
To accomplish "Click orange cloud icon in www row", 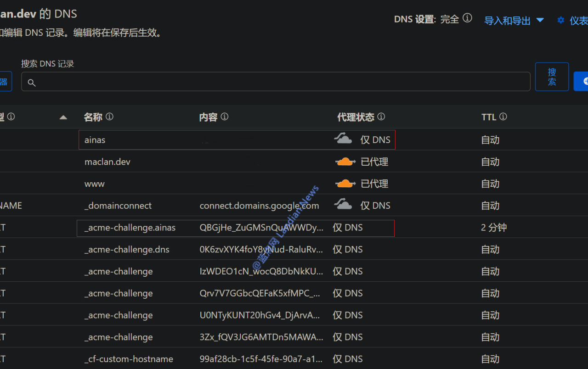I will [x=345, y=184].
